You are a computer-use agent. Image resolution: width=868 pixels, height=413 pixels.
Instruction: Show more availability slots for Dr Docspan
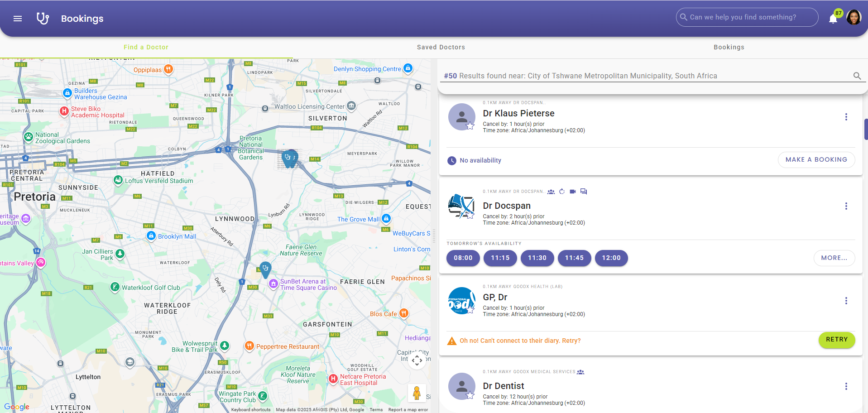[834, 258]
